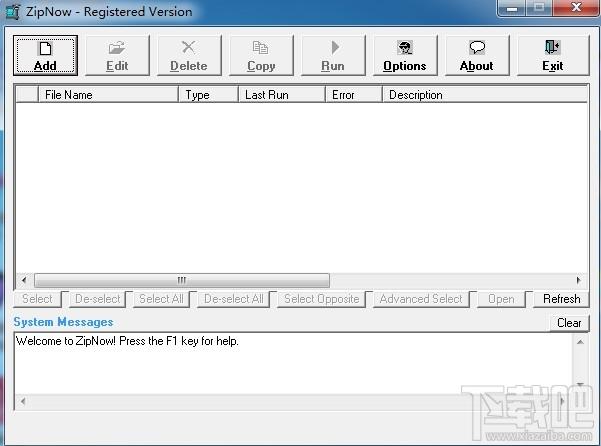
Task: Click the Description column header
Action: tap(485, 94)
